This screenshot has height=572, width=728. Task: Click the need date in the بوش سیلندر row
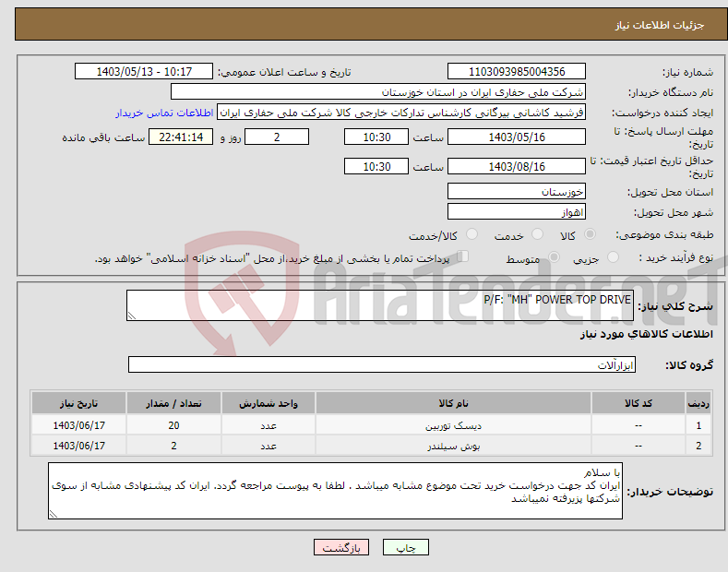[79, 446]
